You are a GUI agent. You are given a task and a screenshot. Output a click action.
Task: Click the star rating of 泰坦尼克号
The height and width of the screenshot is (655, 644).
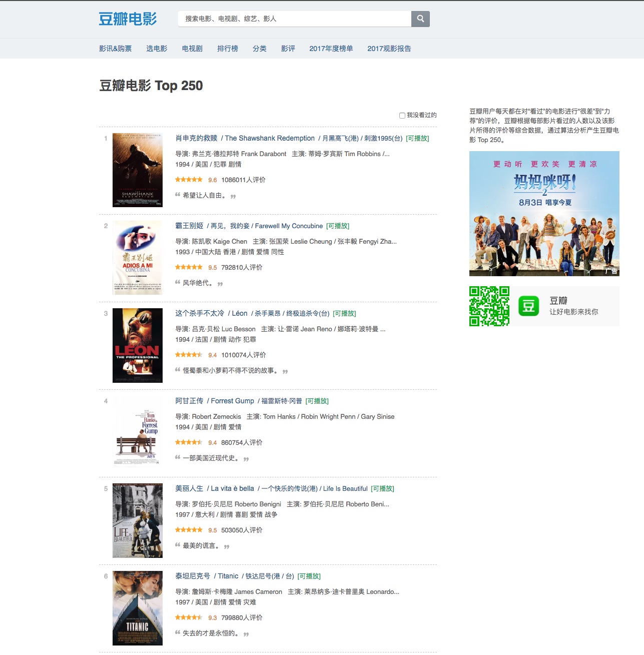[189, 617]
